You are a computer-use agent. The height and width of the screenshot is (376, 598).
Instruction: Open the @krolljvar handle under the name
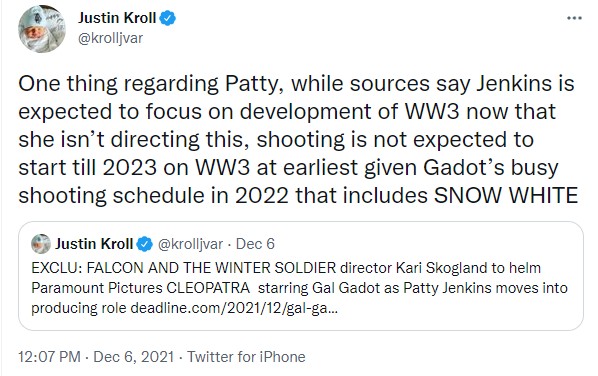pos(111,38)
